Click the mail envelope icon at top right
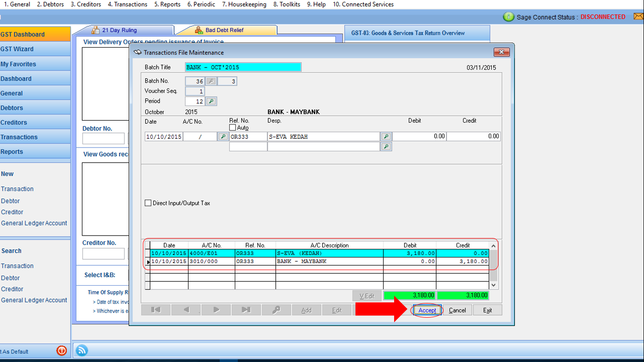Screen dimensions: 644x362 tap(638, 17)
